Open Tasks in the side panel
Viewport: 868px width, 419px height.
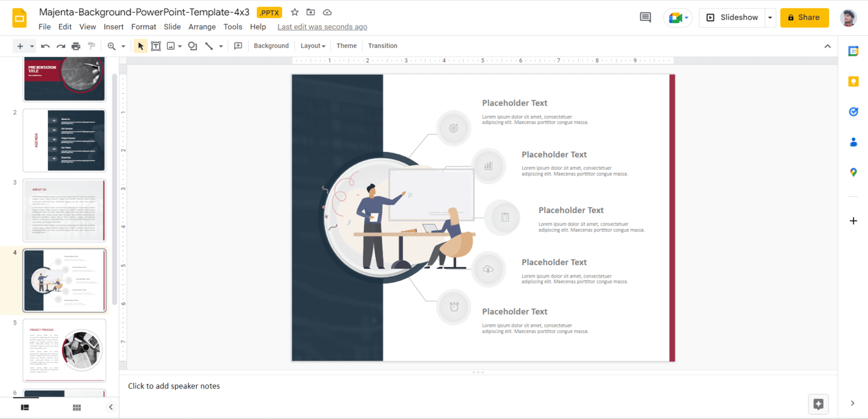[853, 111]
